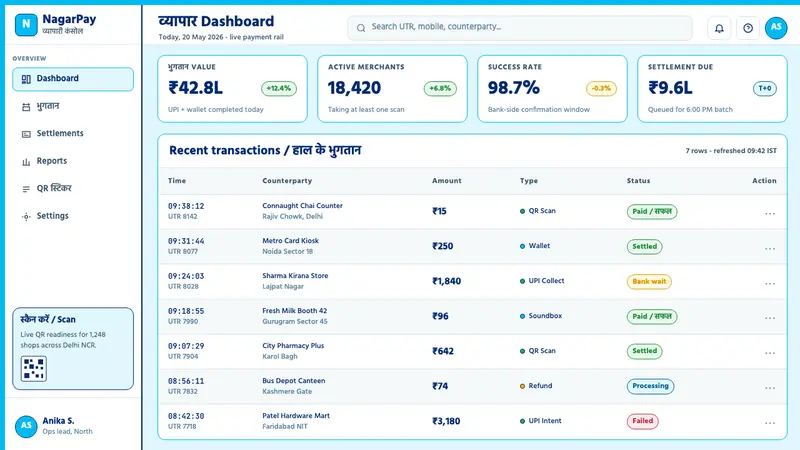Image resolution: width=800 pixels, height=450 pixels.
Task: Click the UPI Intent type label
Action: (x=545, y=421)
